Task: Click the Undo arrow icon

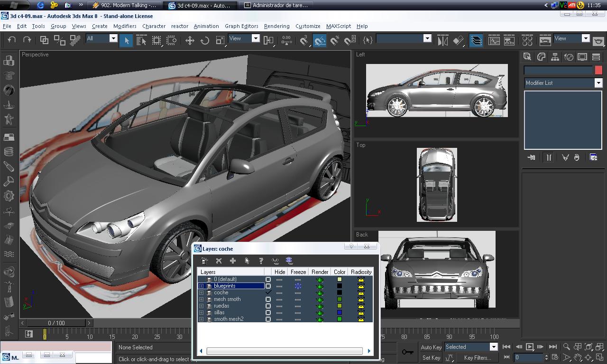Action: pos(12,40)
